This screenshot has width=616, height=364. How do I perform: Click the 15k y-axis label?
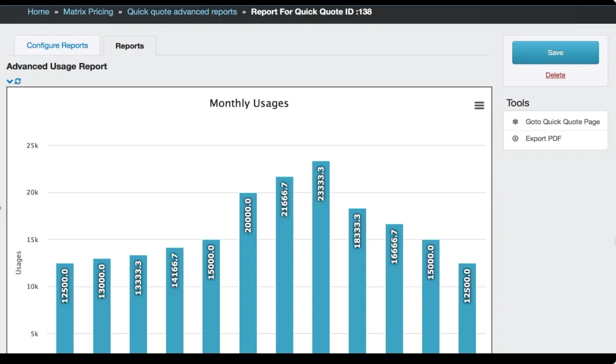[x=33, y=240]
